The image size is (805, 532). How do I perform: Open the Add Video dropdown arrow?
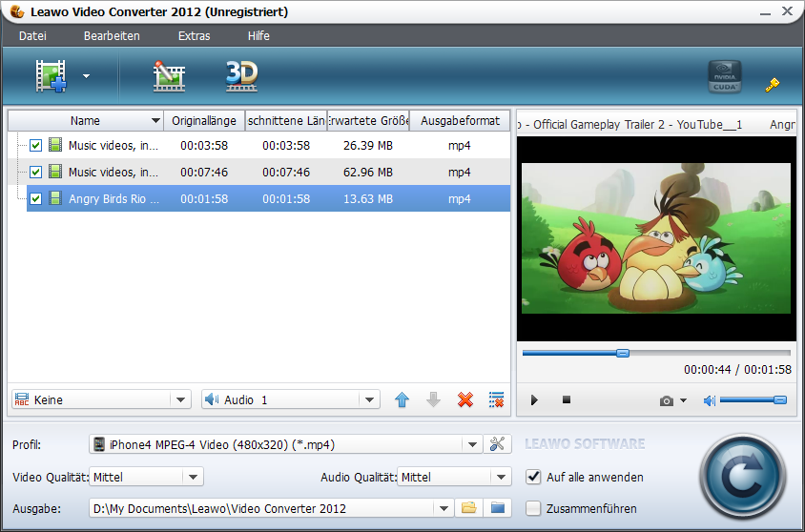coord(86,76)
